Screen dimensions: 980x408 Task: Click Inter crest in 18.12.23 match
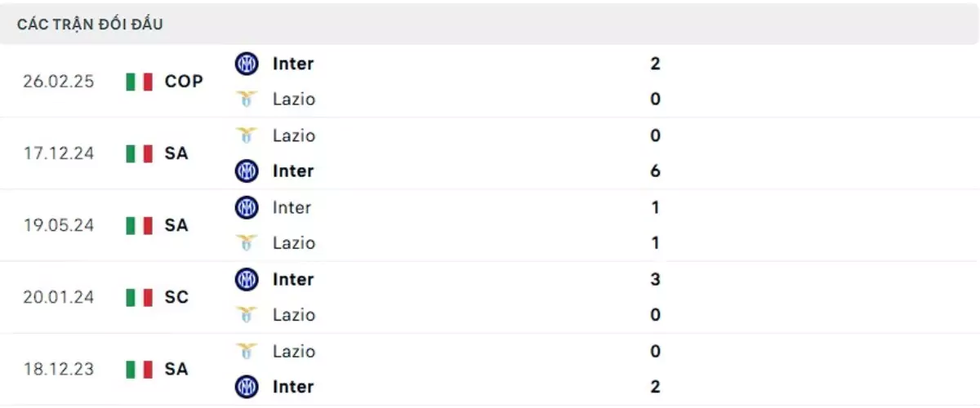coord(246,387)
